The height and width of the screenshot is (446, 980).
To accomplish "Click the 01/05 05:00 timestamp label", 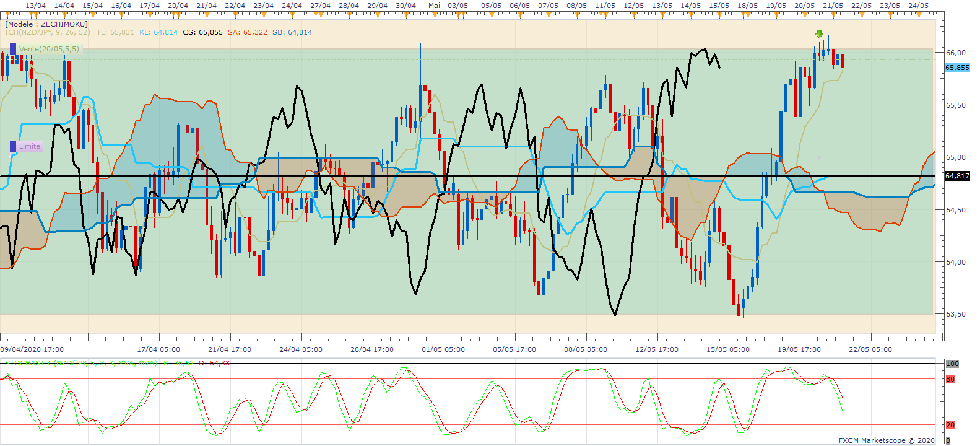I will click(443, 349).
